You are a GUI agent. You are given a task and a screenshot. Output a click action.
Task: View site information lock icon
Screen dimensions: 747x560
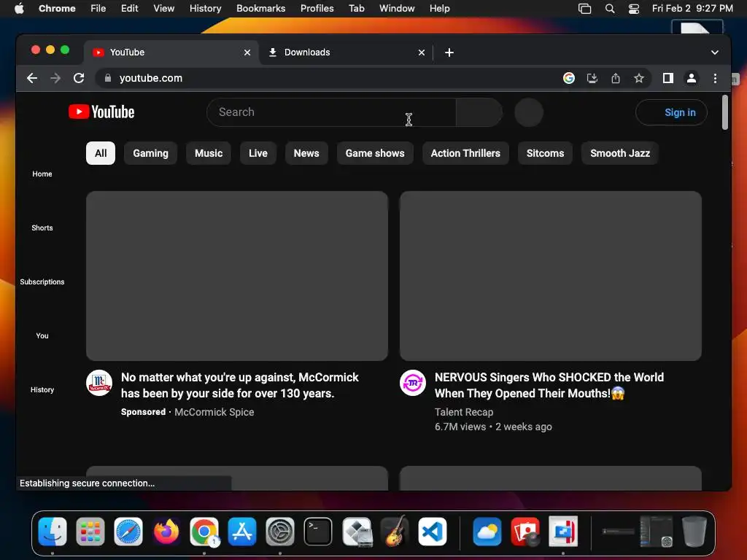(108, 78)
